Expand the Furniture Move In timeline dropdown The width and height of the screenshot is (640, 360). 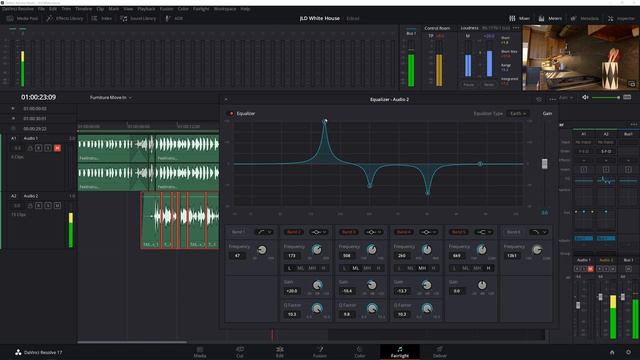coord(111,98)
